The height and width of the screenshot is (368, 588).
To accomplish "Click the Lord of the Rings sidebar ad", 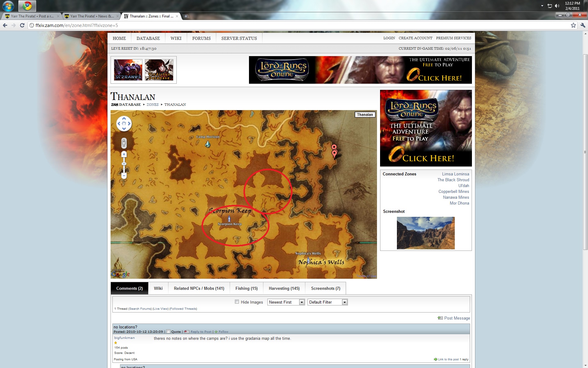I will (426, 128).
